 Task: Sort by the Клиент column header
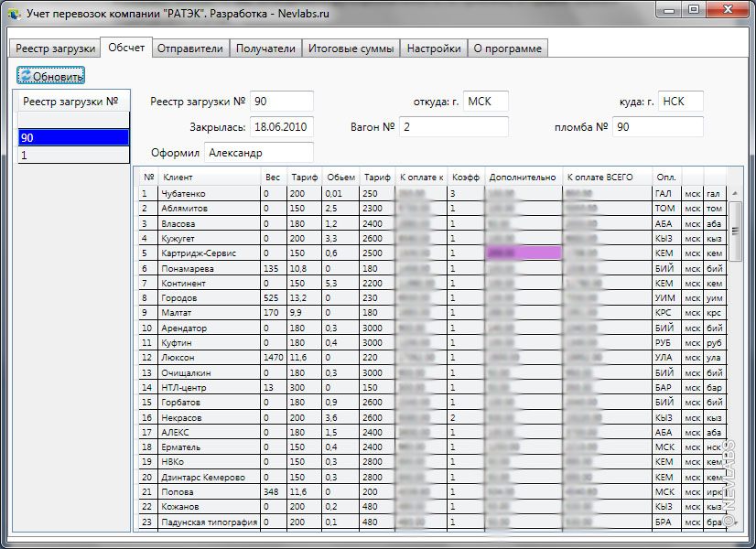point(209,177)
